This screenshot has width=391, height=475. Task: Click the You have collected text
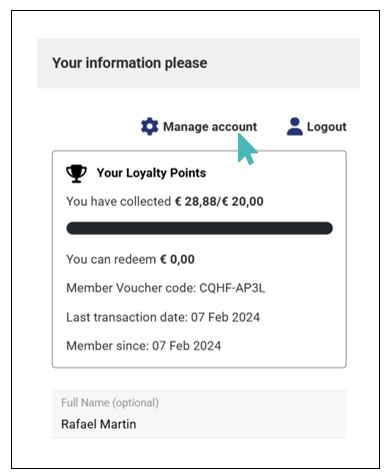coord(118,202)
